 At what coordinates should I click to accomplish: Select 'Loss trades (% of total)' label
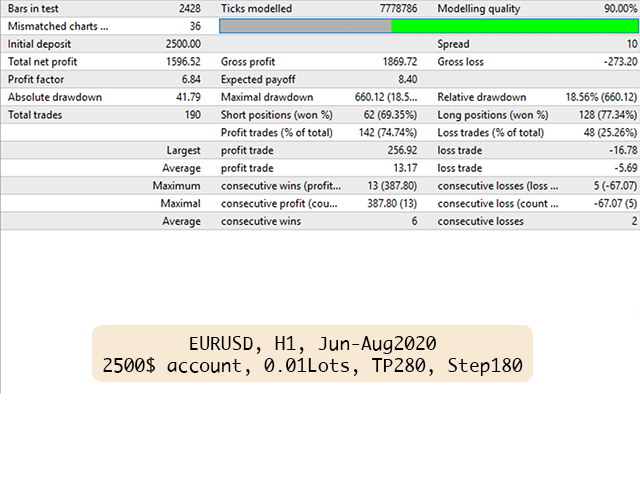point(491,133)
